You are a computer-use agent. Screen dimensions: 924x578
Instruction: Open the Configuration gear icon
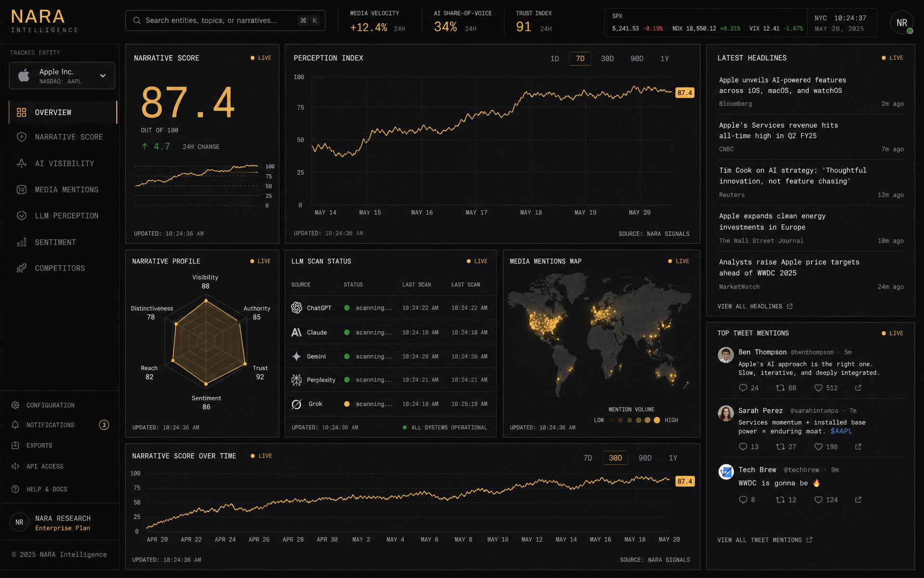click(x=15, y=405)
